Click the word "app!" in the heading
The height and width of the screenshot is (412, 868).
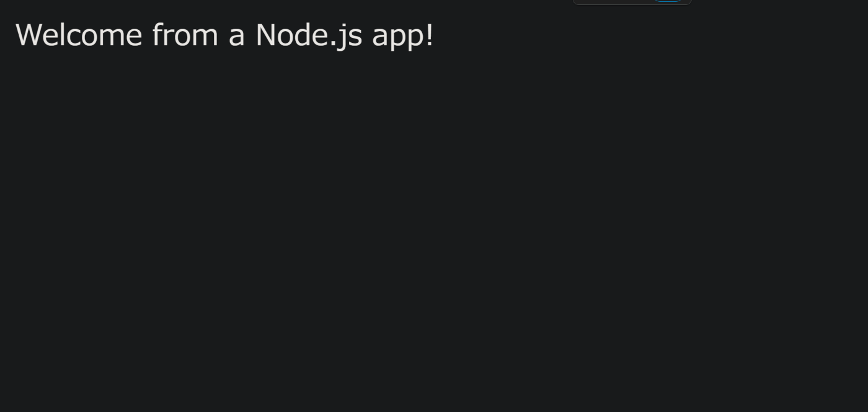coord(403,36)
